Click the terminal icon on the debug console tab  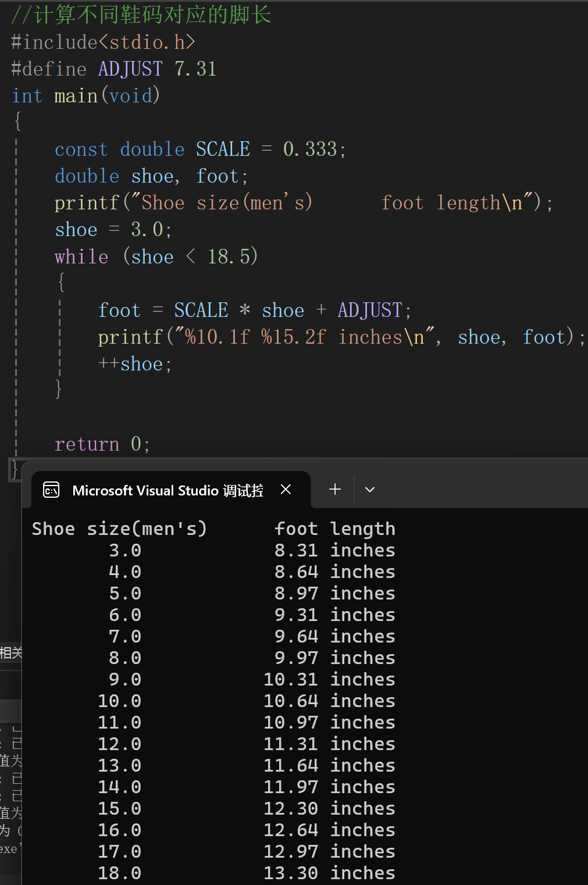[51, 490]
